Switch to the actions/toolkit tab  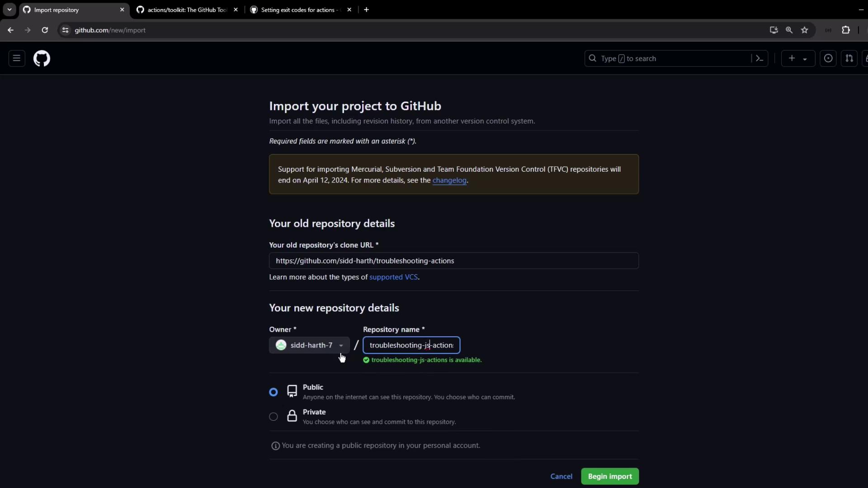[x=186, y=9]
